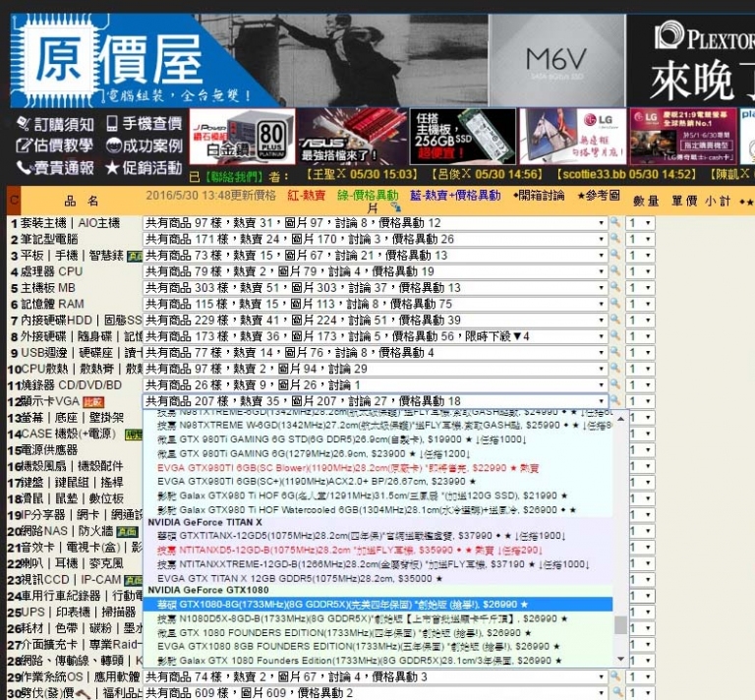Viewport: 755px width, 700px height.
Task: Expand the 劈伐(發)價 福利品 product dropdown
Action: click(376, 693)
